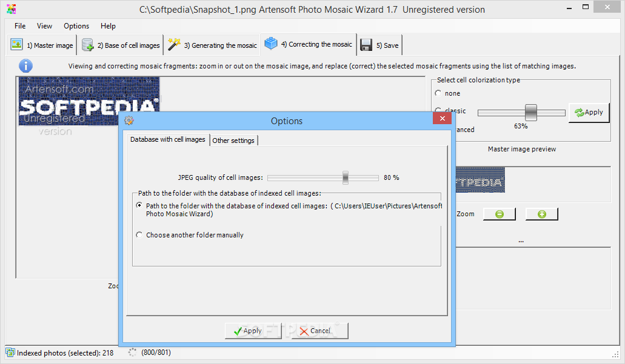625x364 pixels.
Task: Open the Help menu
Action: 108,26
